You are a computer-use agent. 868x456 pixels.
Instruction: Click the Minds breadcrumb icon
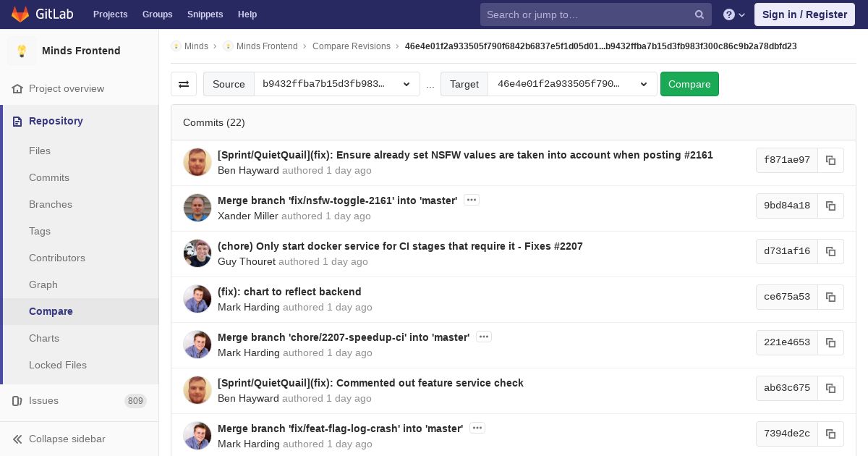(176, 46)
